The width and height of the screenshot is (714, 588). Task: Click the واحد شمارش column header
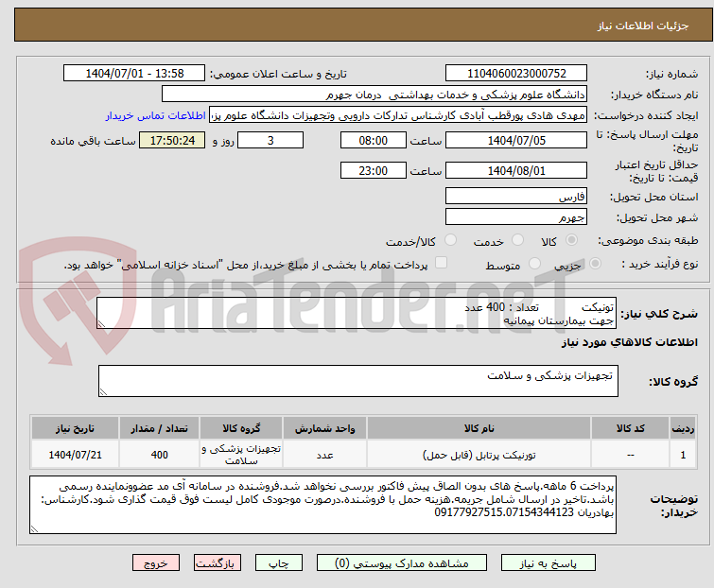325,428
